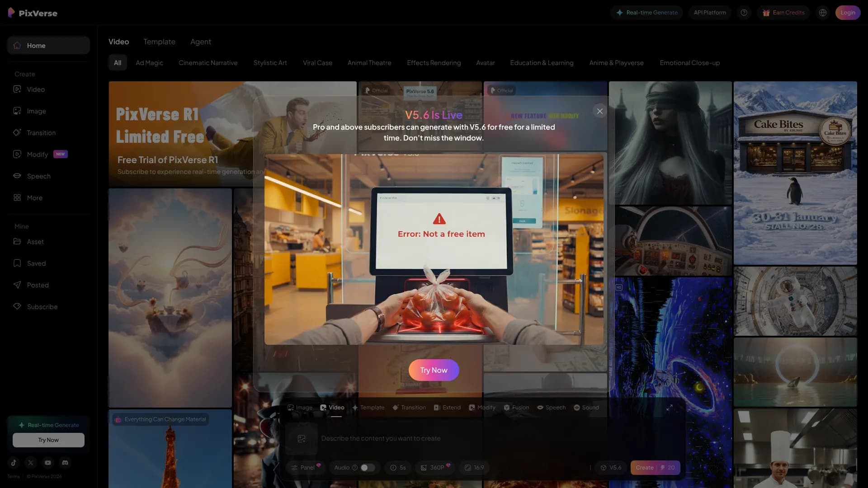Open the 360P resolution dropdown
This screenshot has height=488, width=868.
(435, 468)
